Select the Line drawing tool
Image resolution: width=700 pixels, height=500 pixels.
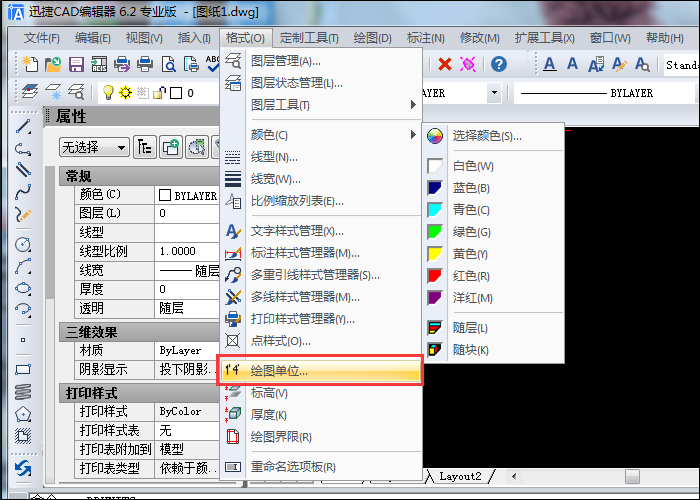click(23, 127)
